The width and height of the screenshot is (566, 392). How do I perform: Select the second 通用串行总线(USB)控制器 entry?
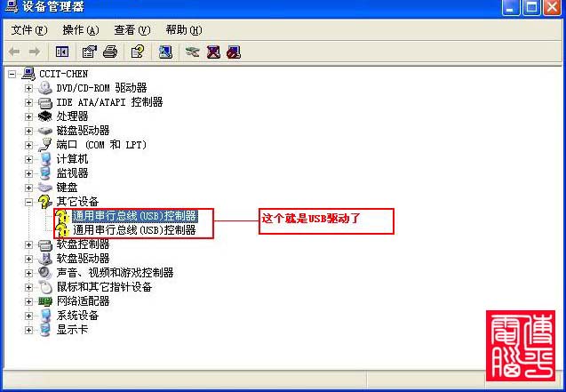(134, 230)
